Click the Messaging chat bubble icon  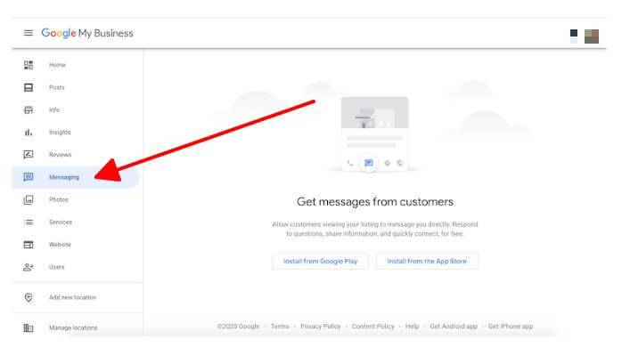coord(29,177)
